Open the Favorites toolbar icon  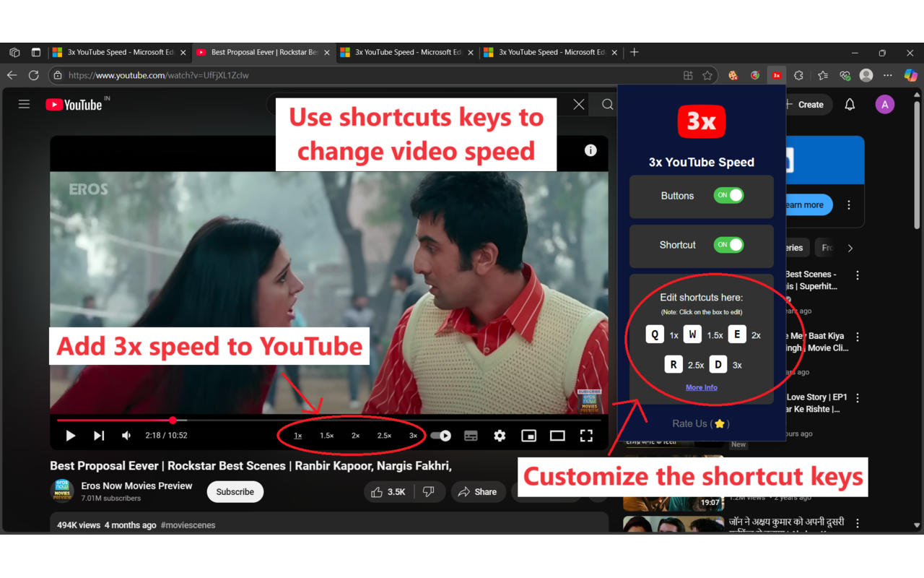[823, 75]
